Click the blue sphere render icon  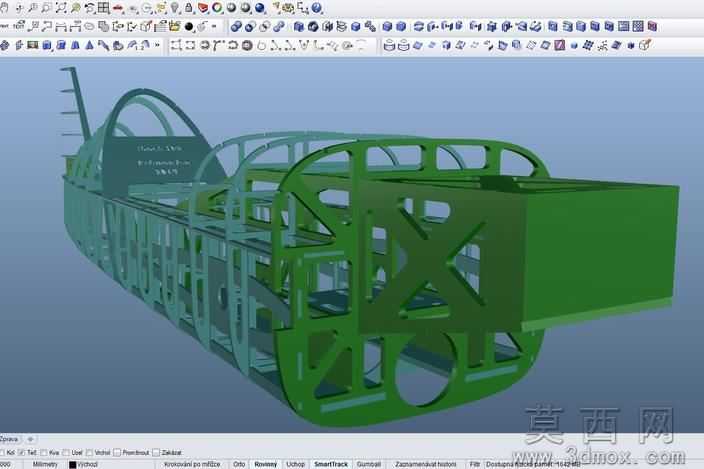(x=260, y=8)
